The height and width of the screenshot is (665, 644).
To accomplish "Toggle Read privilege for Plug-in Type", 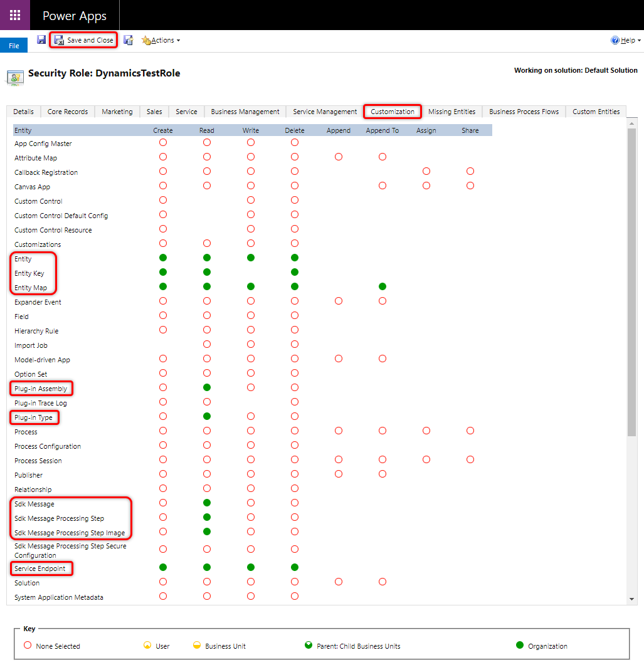I will pos(207,416).
